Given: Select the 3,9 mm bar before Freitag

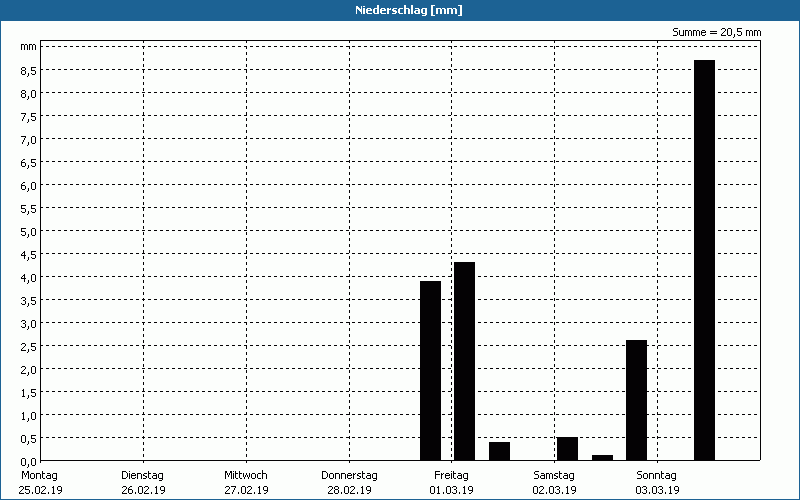Looking at the screenshot, I should [x=430, y=371].
